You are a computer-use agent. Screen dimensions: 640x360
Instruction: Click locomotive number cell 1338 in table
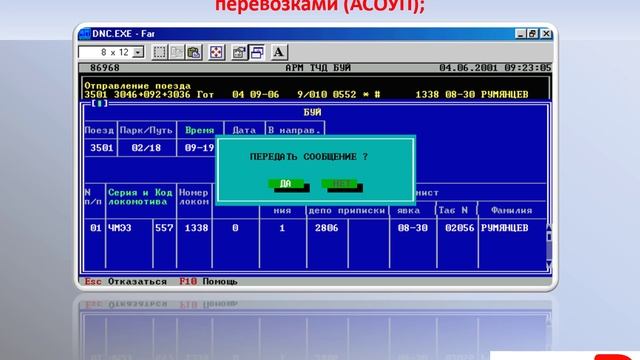click(196, 228)
